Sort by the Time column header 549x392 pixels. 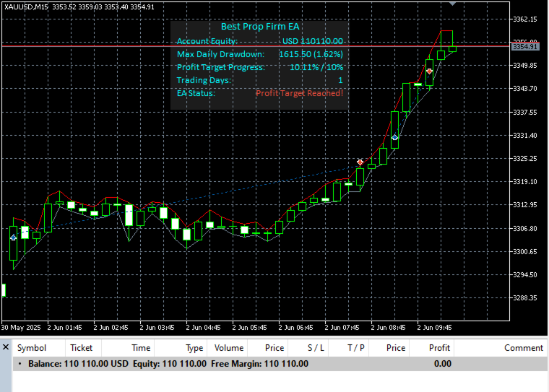(141, 348)
